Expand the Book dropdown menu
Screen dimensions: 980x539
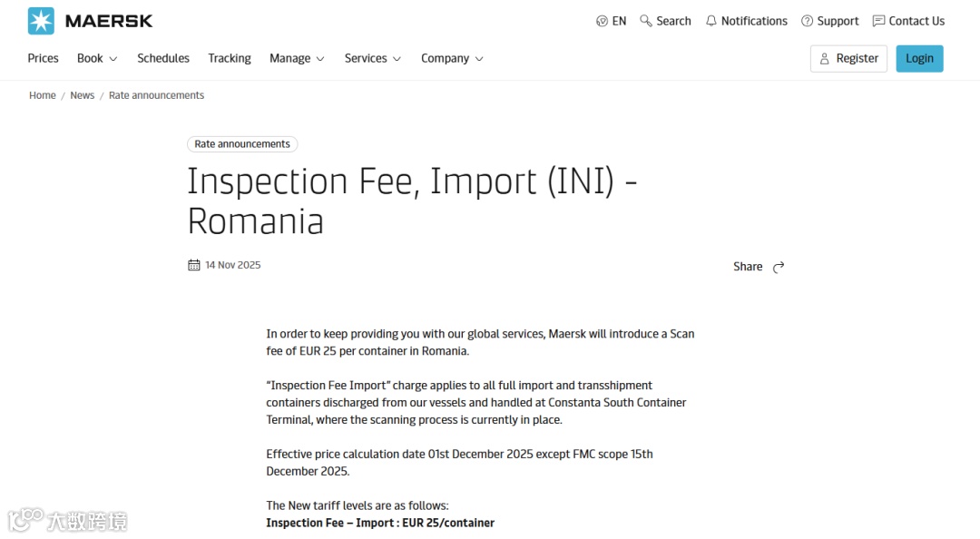coord(97,58)
